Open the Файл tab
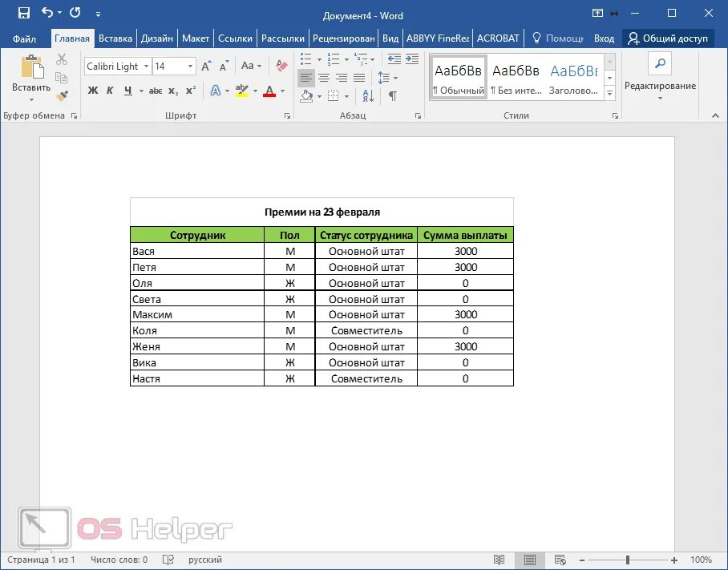 click(24, 38)
